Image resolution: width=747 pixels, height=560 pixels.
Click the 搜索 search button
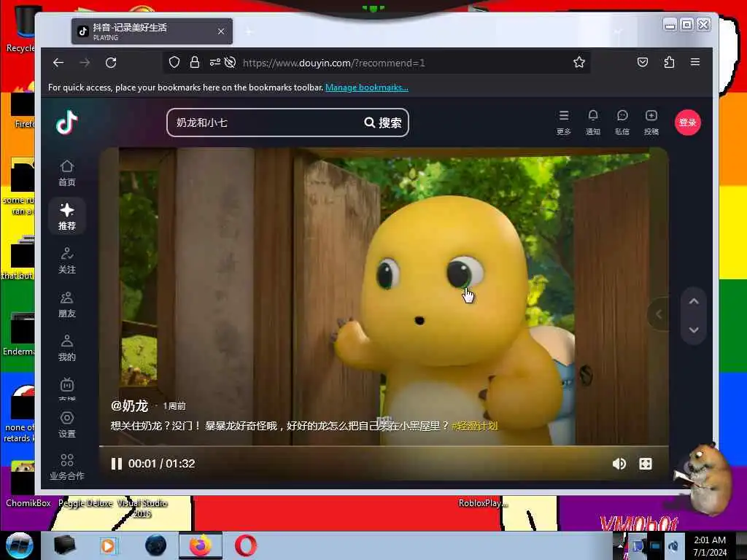coord(383,122)
